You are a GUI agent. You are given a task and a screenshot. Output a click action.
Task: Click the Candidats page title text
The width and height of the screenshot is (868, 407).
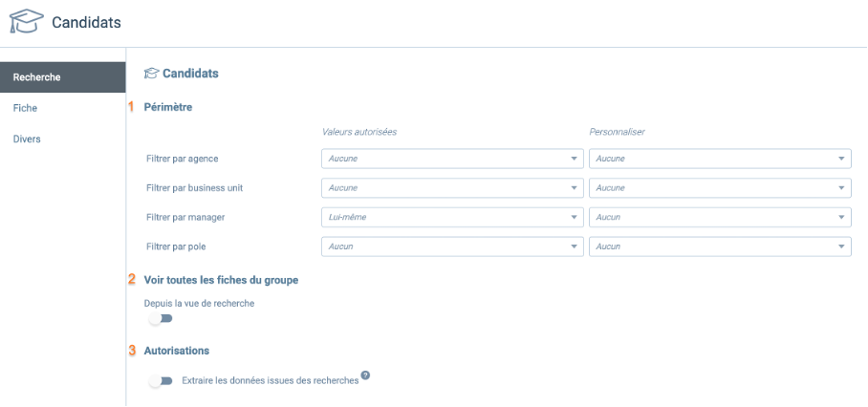click(86, 23)
